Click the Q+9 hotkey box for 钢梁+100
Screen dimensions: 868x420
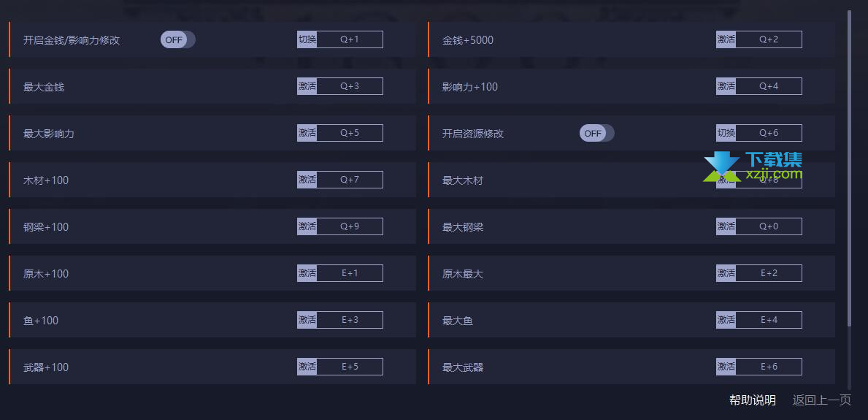tap(350, 226)
